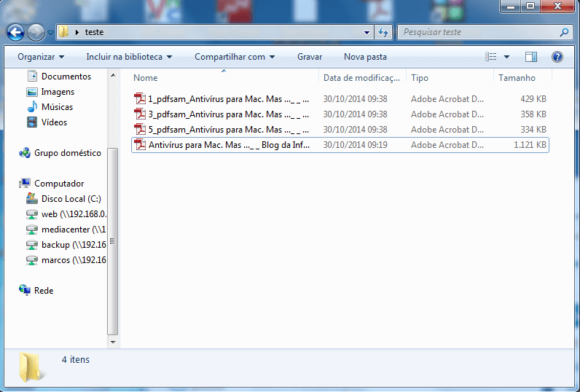
Task: Expand the address bar history dropdown
Action: pos(367,33)
